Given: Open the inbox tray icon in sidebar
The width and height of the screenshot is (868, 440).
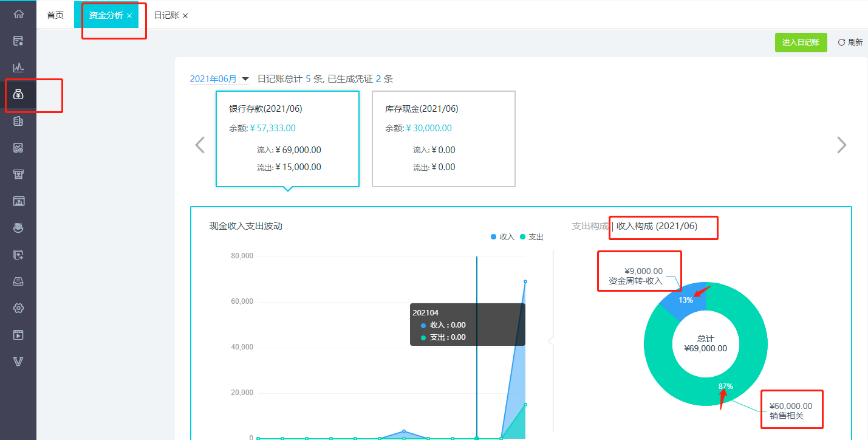Looking at the screenshot, I should coord(18,281).
